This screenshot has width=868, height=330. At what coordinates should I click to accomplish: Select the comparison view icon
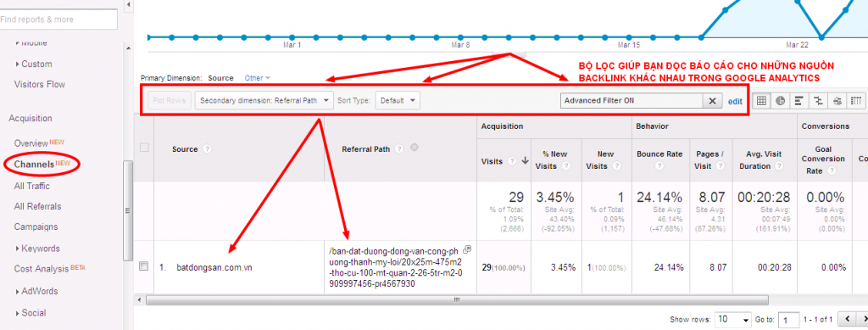pyautogui.click(x=818, y=101)
